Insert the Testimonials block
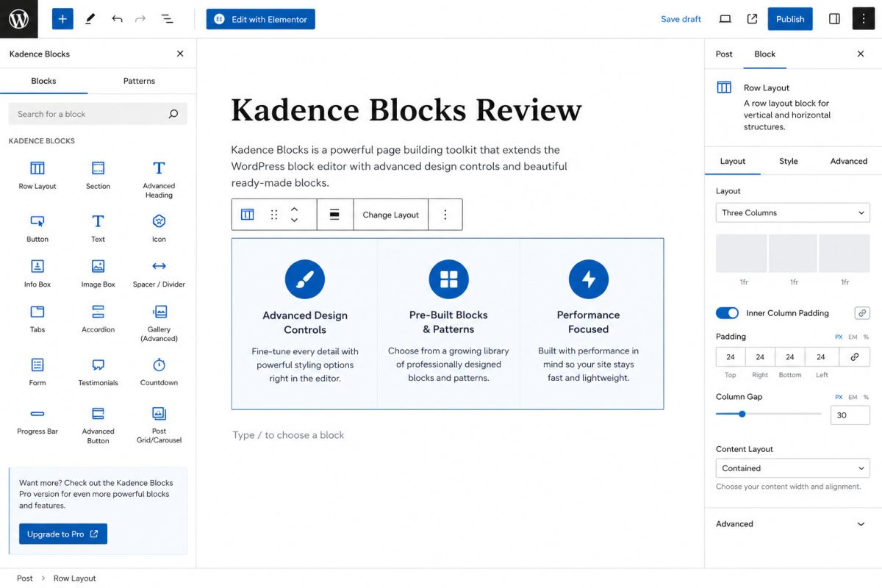Screen dimensions: 882x588 coord(98,372)
